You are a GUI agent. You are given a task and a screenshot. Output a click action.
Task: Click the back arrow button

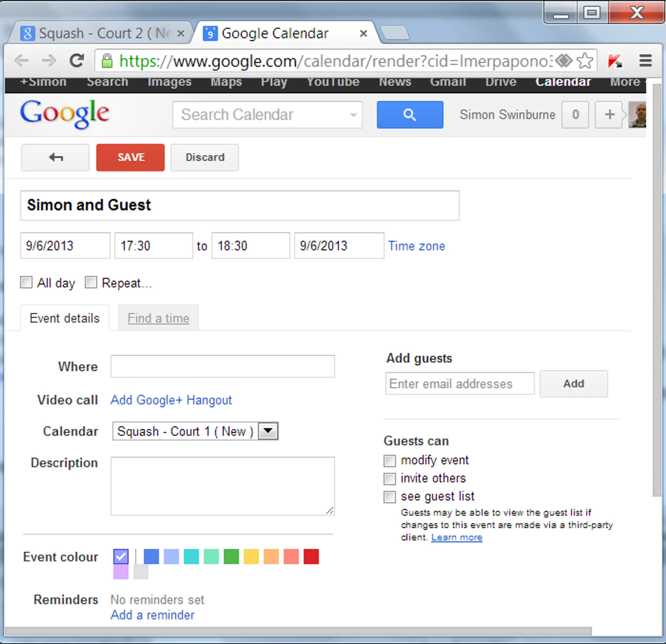click(x=55, y=157)
